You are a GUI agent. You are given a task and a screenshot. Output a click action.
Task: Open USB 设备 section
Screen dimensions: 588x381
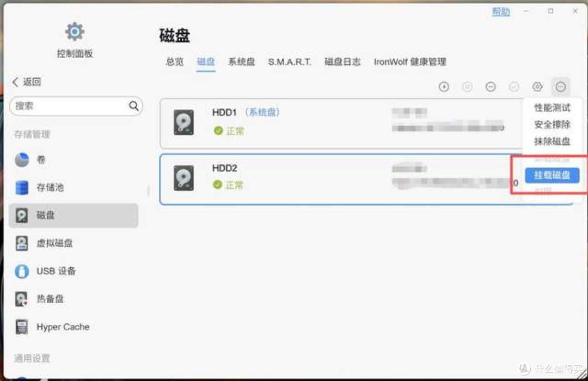click(73, 271)
